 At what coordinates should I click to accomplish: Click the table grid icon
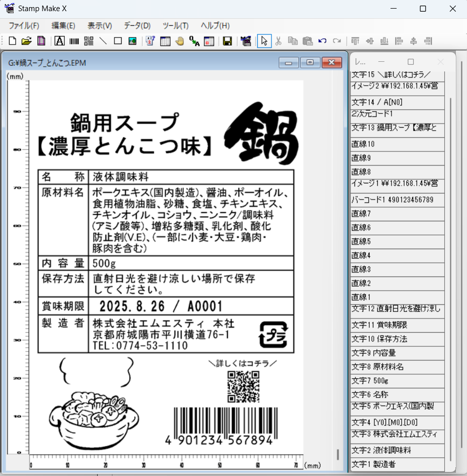[x=165, y=41]
